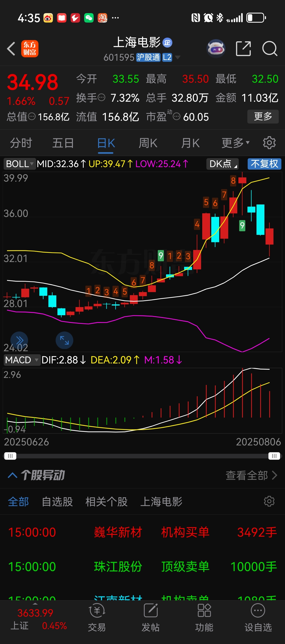Tap the 金额 11.03亿 value
This screenshot has width=285, height=644.
click(260, 98)
